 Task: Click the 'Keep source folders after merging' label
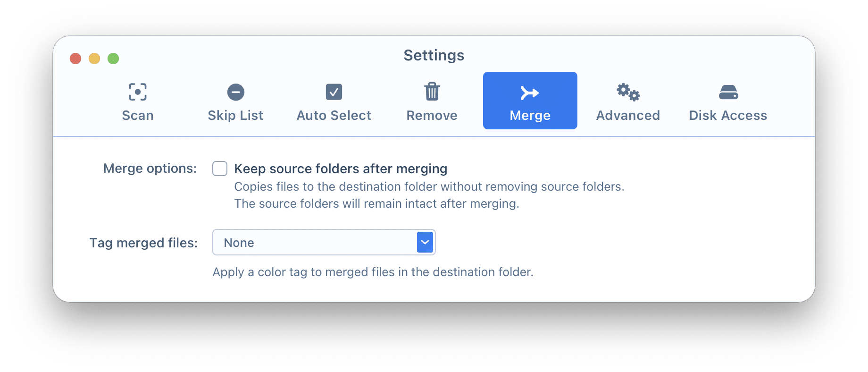pyautogui.click(x=340, y=169)
